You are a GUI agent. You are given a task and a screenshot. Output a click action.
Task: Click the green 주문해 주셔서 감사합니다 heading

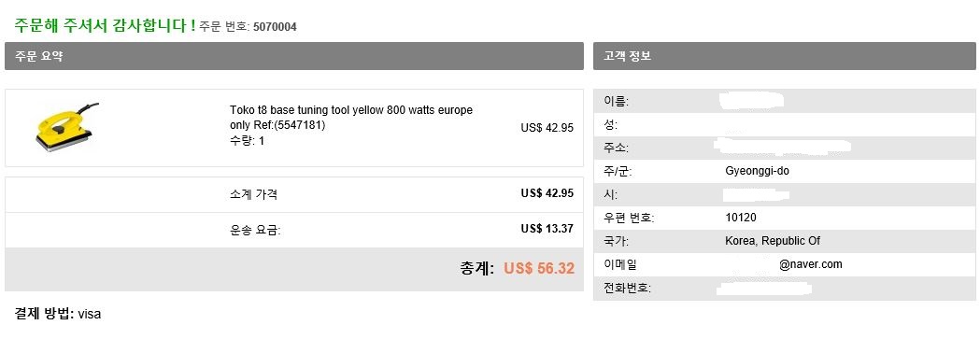pos(105,26)
